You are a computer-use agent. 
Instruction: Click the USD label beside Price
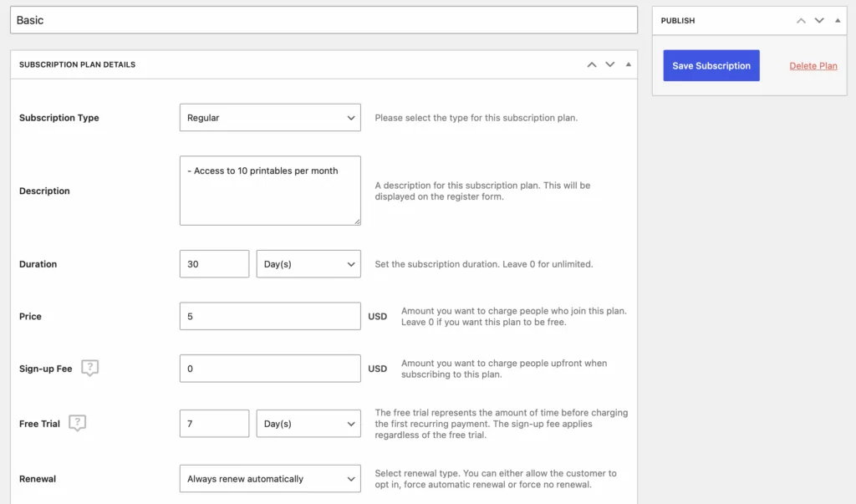click(377, 316)
